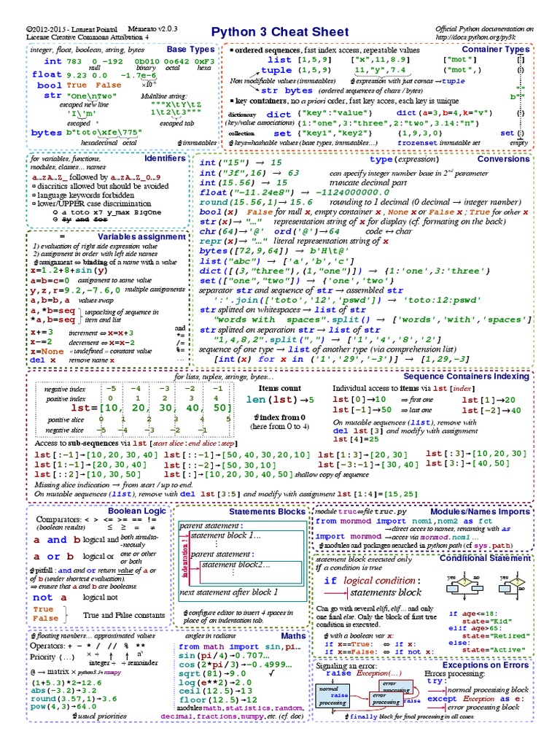Click the Exceptions on Errors heading

pos(485,665)
